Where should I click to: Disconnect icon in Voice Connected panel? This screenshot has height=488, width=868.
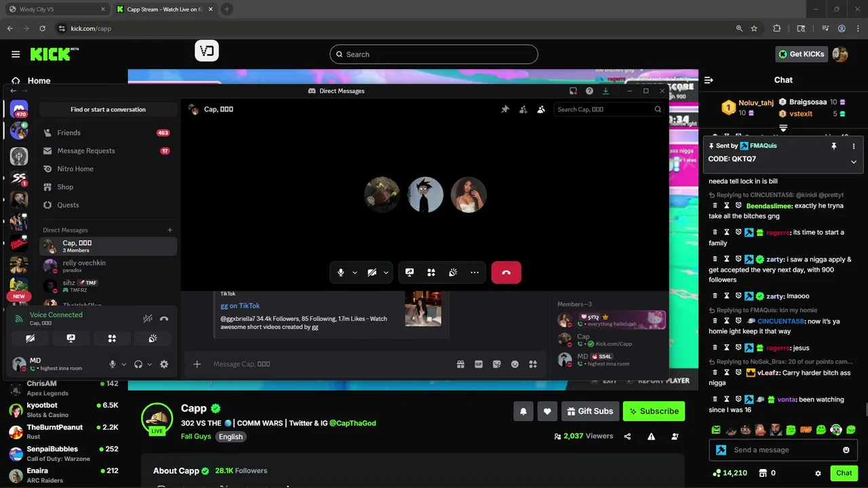click(x=164, y=319)
